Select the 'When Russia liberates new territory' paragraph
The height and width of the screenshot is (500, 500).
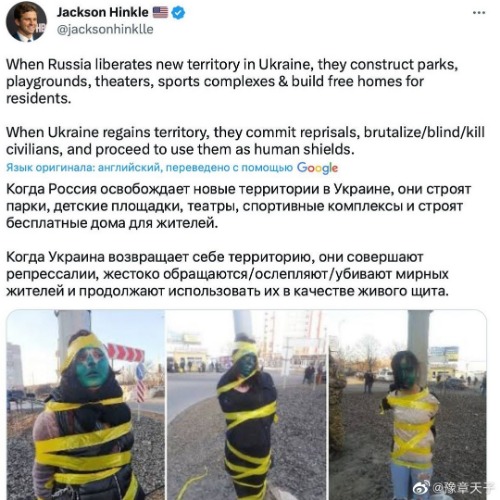pos(232,81)
